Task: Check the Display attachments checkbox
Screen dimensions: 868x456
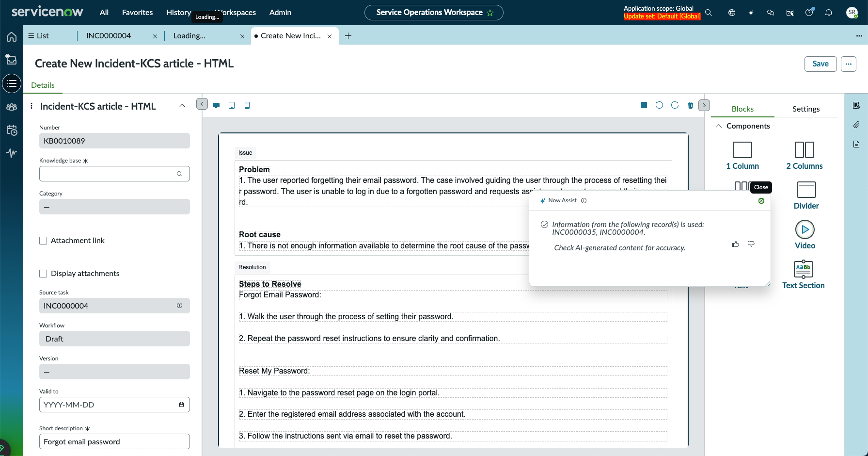Action: click(x=43, y=274)
